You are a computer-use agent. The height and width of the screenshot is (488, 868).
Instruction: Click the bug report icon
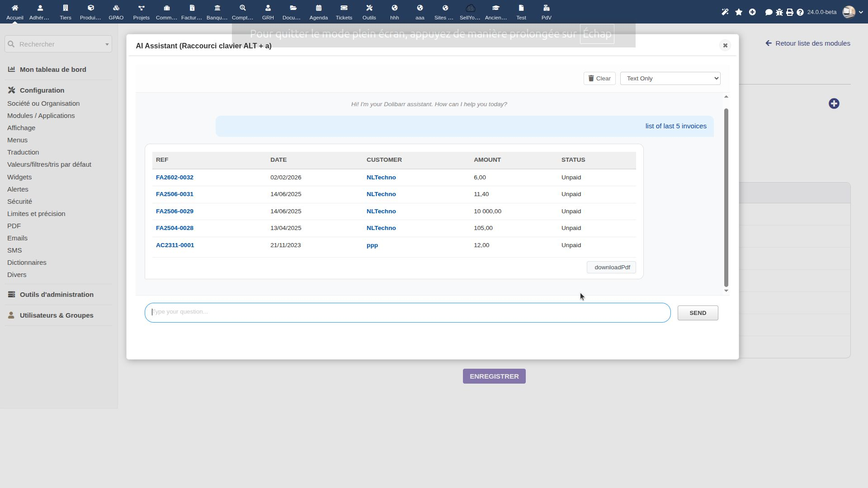[x=779, y=12]
